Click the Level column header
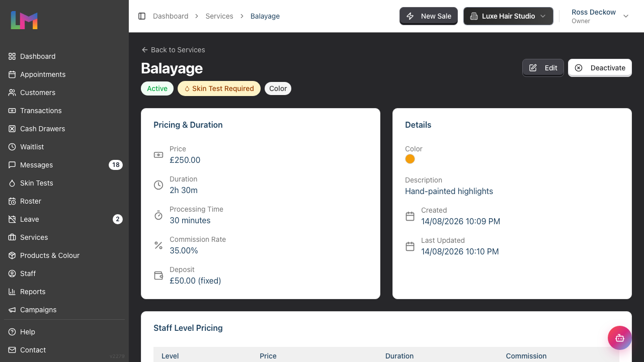 (170, 356)
